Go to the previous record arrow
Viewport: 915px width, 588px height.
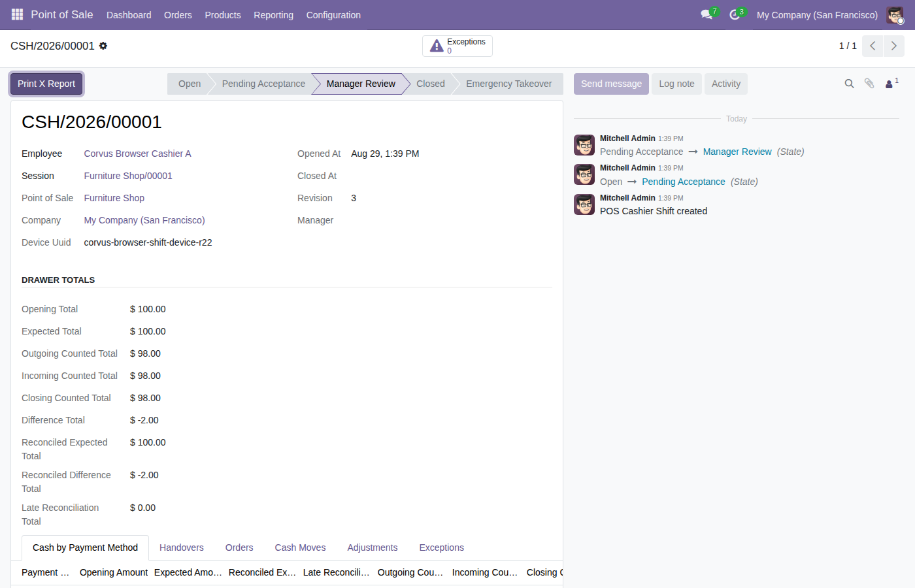873,46
